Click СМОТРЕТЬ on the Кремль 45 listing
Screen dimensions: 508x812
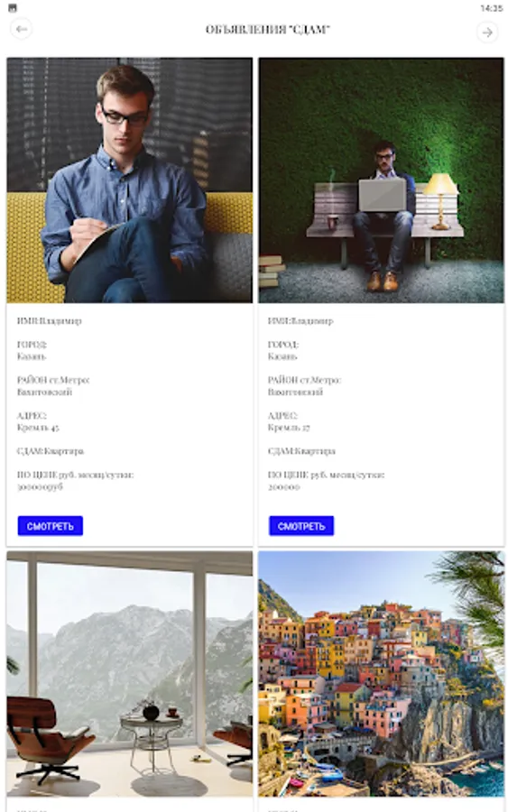(51, 526)
